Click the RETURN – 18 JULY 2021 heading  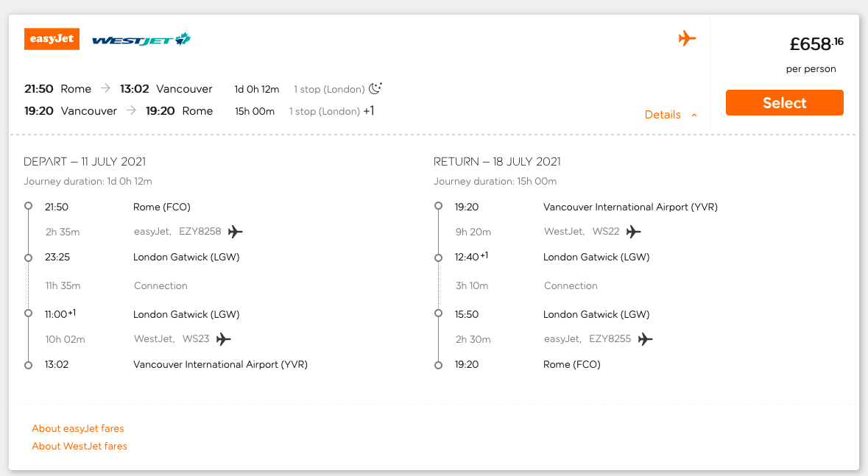coord(497,162)
